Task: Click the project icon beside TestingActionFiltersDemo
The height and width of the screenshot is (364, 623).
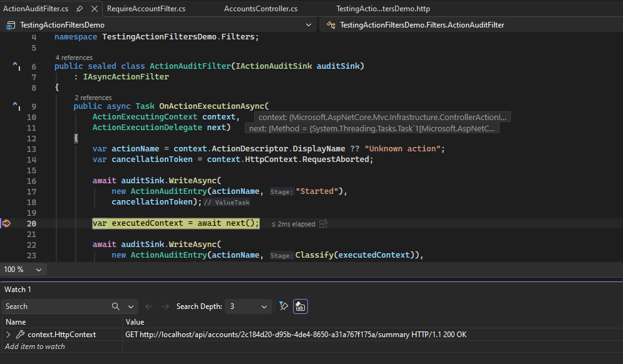Action: [x=11, y=25]
